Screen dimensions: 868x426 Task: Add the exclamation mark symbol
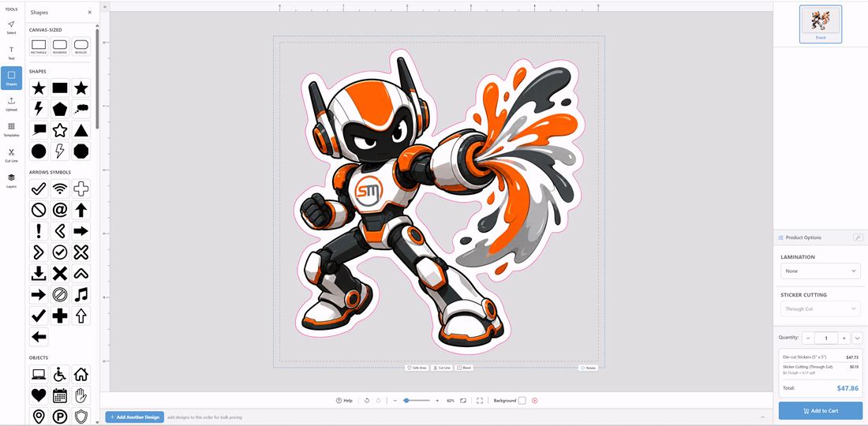point(39,230)
